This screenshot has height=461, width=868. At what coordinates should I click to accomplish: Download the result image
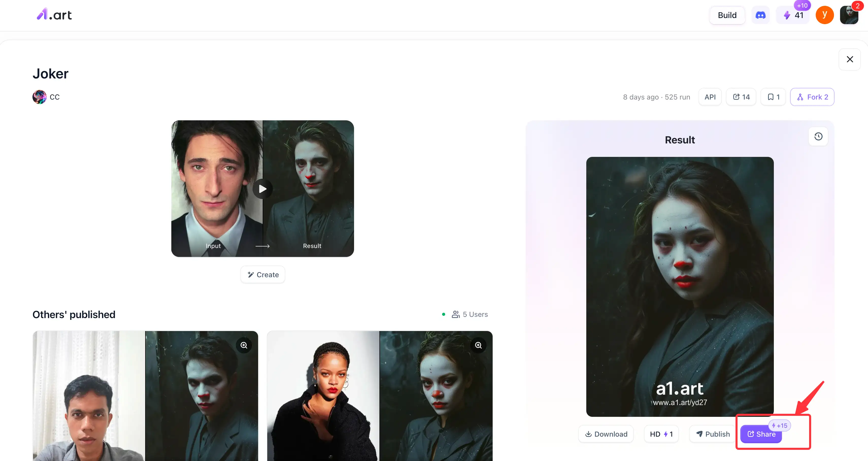point(606,434)
